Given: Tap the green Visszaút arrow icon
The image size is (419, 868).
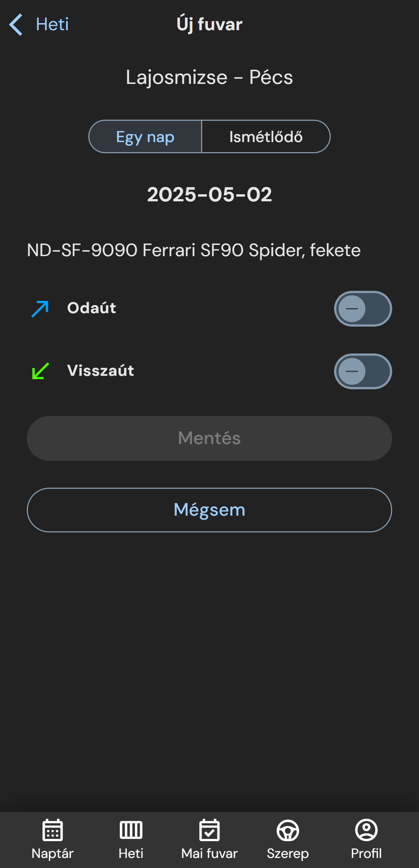Looking at the screenshot, I should pos(40,371).
